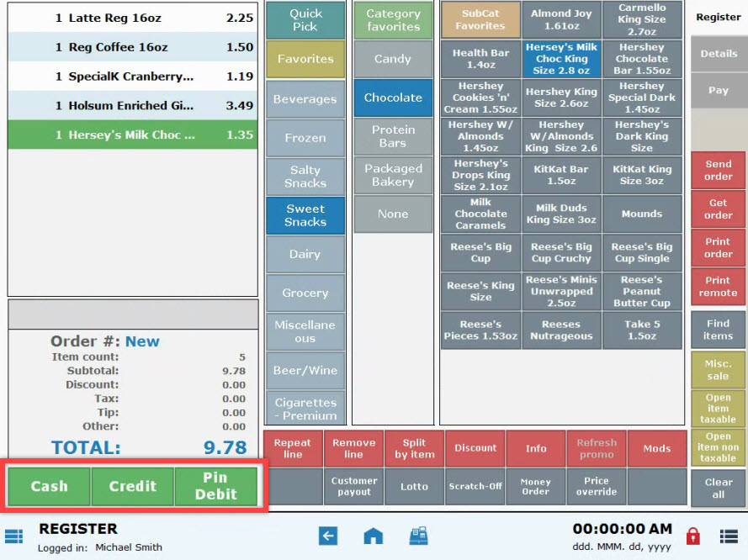This screenshot has height=560, width=748.
Task: Select the highlighted green Hersey's Milk Choc line item
Action: (x=132, y=134)
